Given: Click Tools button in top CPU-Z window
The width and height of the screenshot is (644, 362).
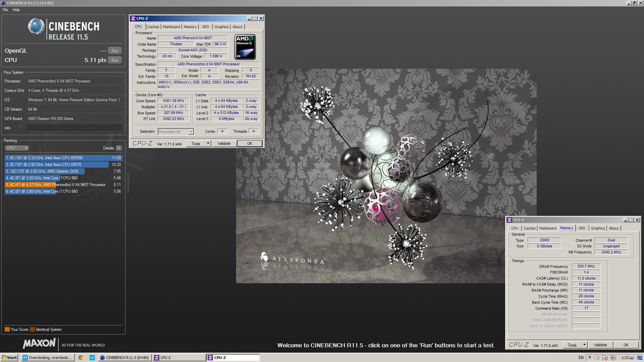Looking at the screenshot, I should [x=196, y=144].
